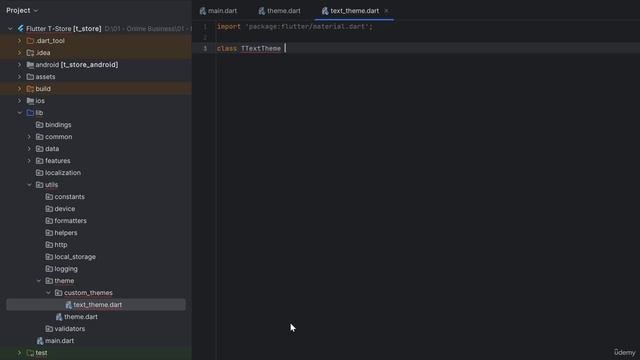The height and width of the screenshot is (360, 640).
Task: Click the Flutter project icon
Action: coord(20,29)
